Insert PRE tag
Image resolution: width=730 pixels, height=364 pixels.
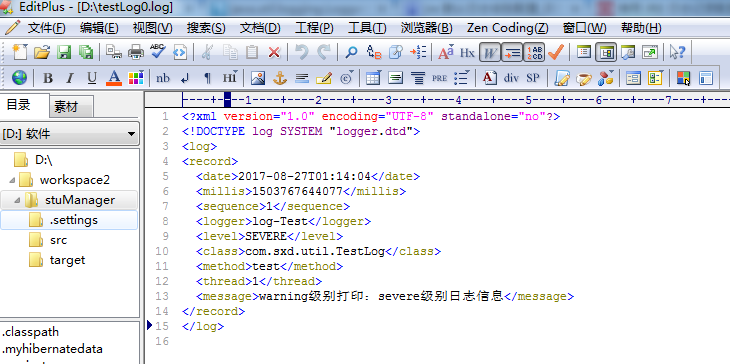click(x=439, y=78)
